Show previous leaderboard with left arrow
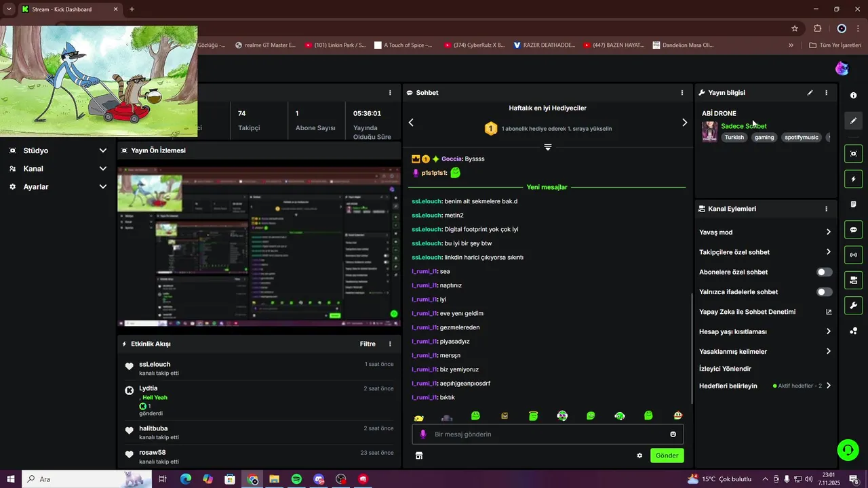 [411, 123]
